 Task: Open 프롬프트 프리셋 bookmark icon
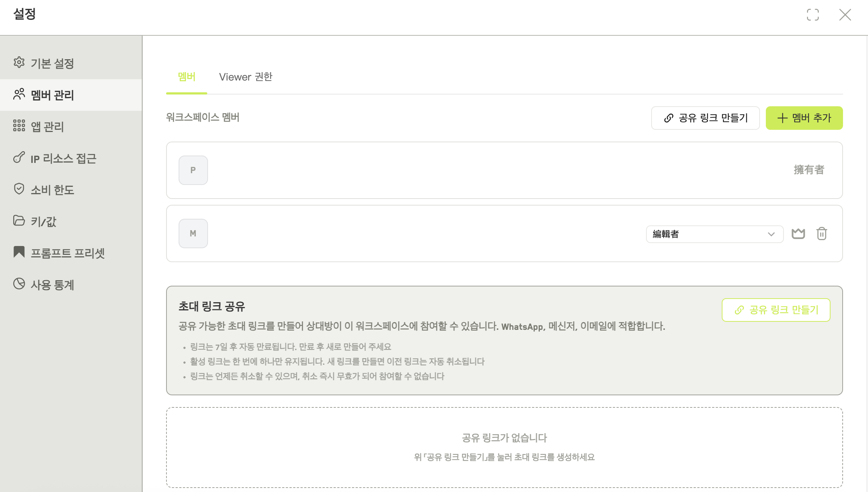tap(19, 252)
